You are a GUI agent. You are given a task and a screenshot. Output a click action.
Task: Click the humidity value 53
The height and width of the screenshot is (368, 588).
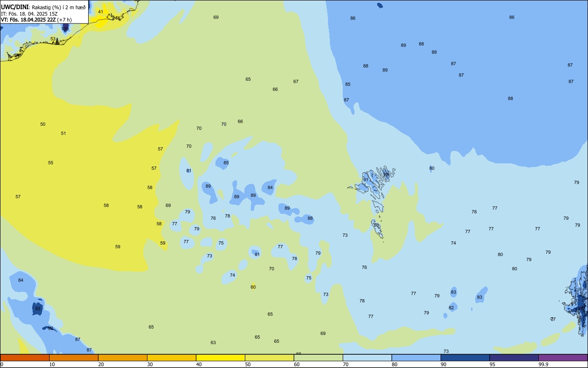tap(53, 39)
